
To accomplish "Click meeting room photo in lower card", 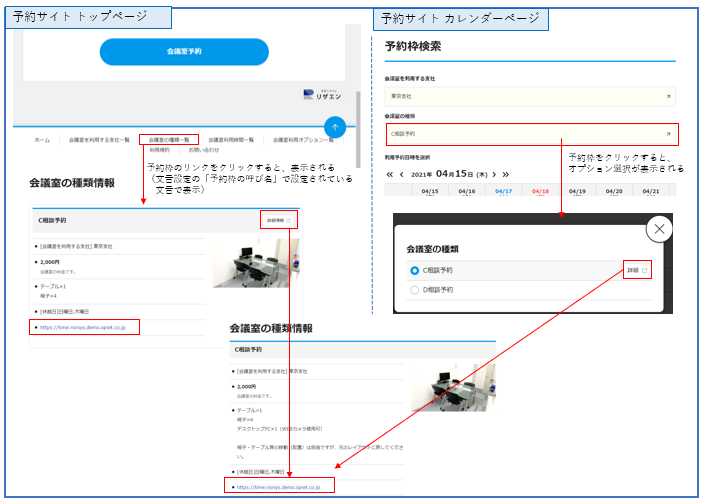I will (x=453, y=388).
